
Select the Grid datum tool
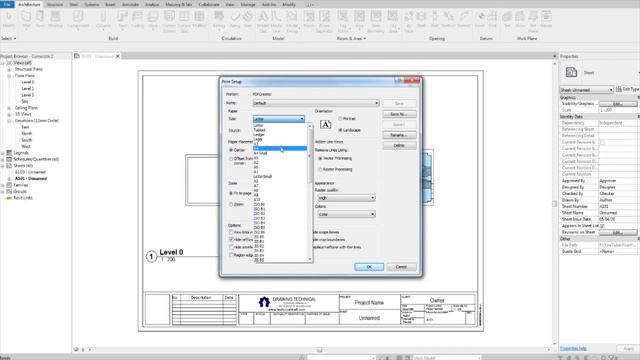[x=493, y=20]
